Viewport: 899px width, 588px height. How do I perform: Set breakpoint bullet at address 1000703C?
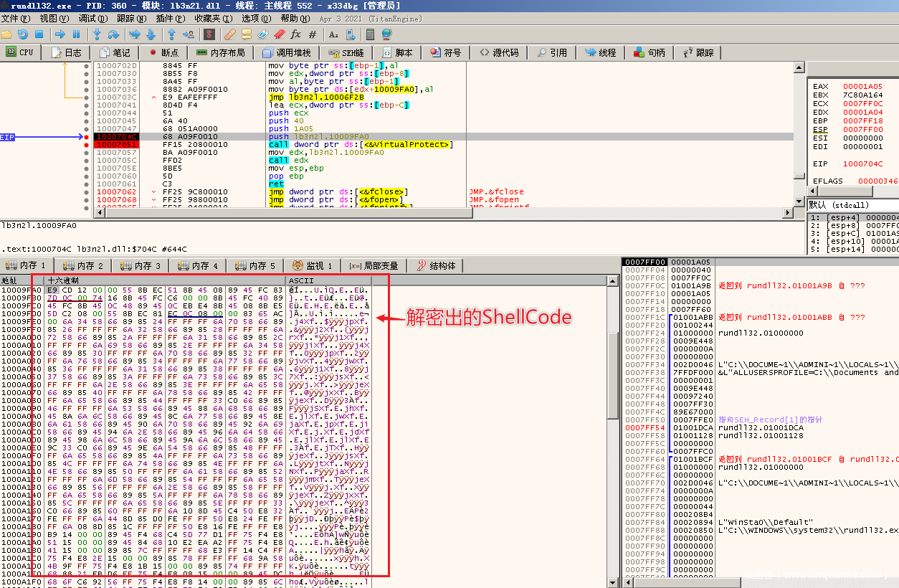click(87, 97)
